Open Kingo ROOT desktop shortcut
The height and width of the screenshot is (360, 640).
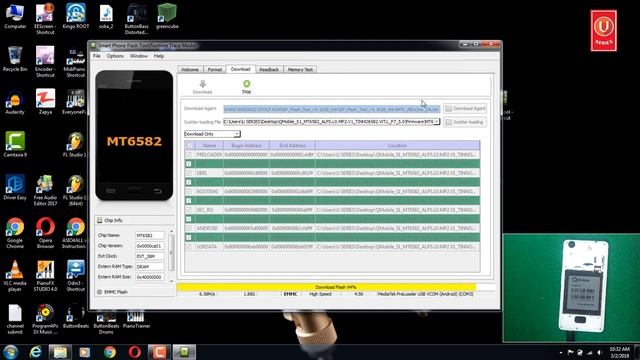pos(76,16)
